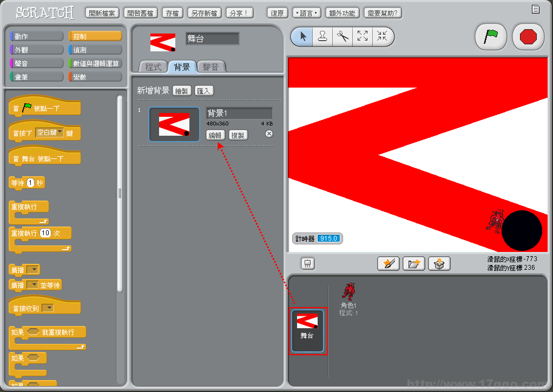Select the 舞台 thumbnail in sprite list
553x392 pixels.
coord(307,331)
